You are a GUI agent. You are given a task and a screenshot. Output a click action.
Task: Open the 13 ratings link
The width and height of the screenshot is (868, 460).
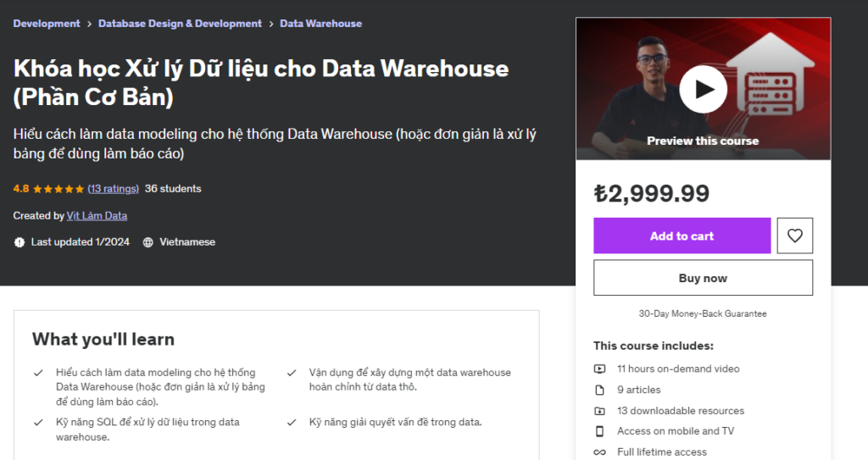coord(113,188)
